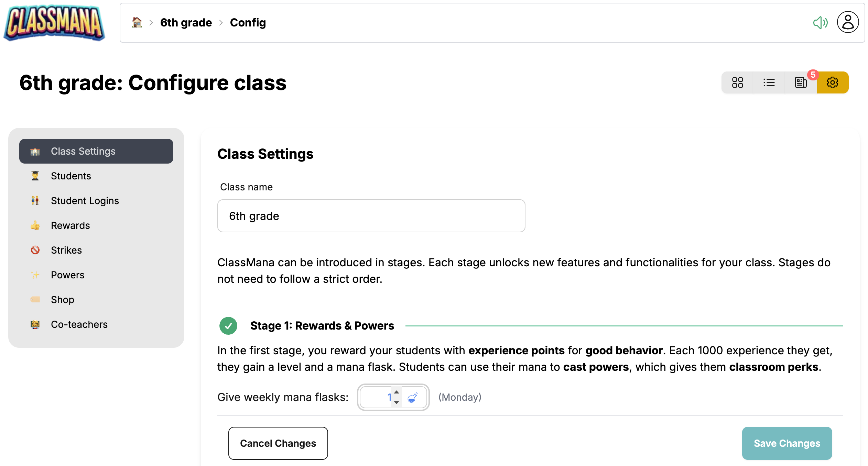Click the Class name text field

(371, 216)
